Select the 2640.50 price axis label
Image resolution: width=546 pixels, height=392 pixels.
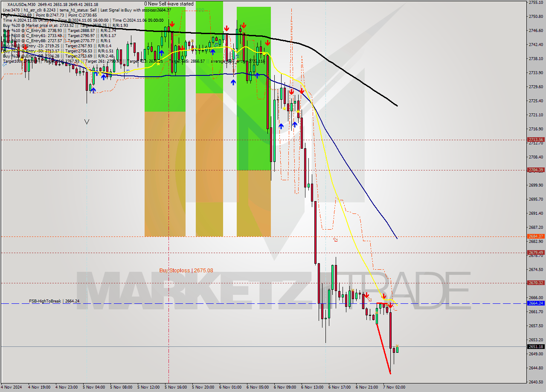[x=536, y=382]
